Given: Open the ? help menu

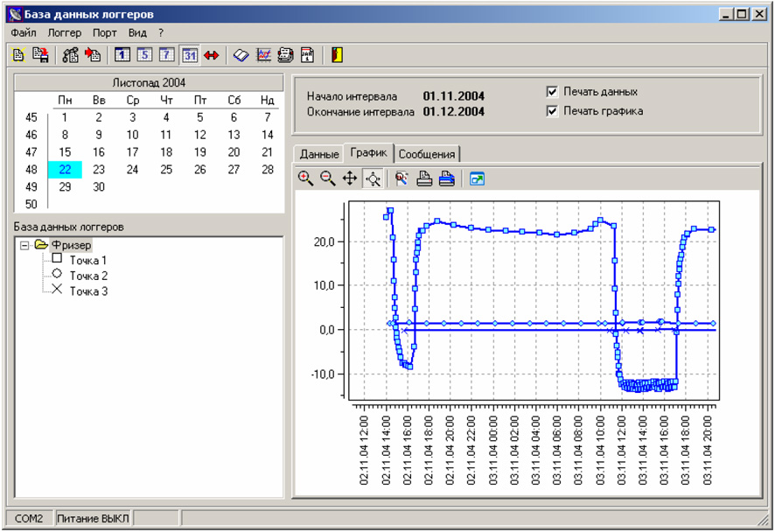Looking at the screenshot, I should (161, 33).
